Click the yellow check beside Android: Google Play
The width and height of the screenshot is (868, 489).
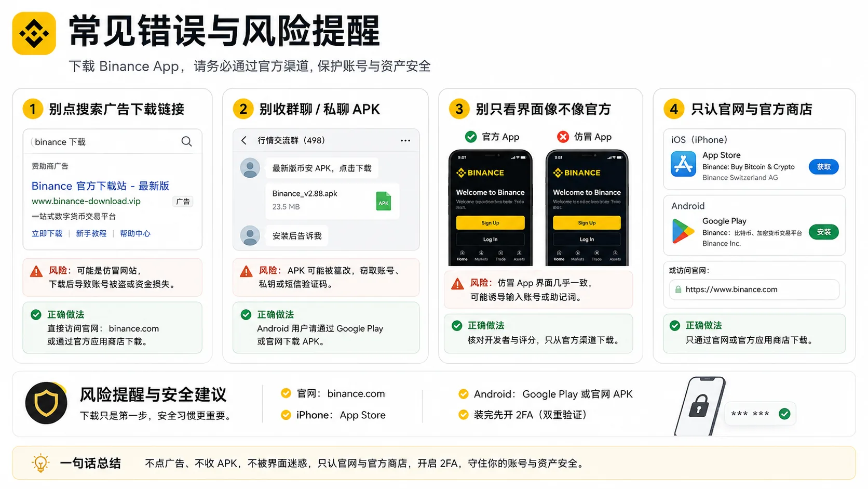(463, 394)
